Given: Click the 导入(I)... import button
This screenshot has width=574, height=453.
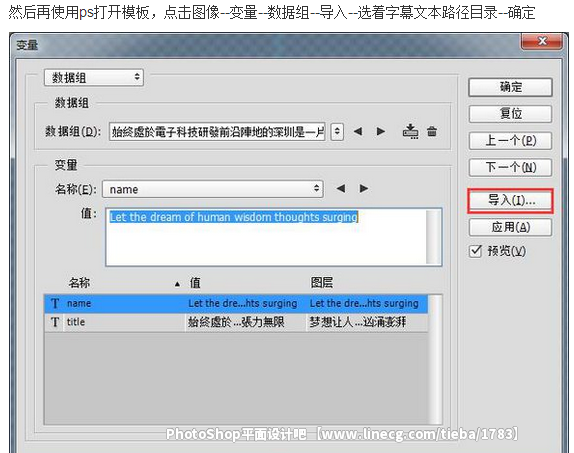Looking at the screenshot, I should pyautogui.click(x=510, y=200).
